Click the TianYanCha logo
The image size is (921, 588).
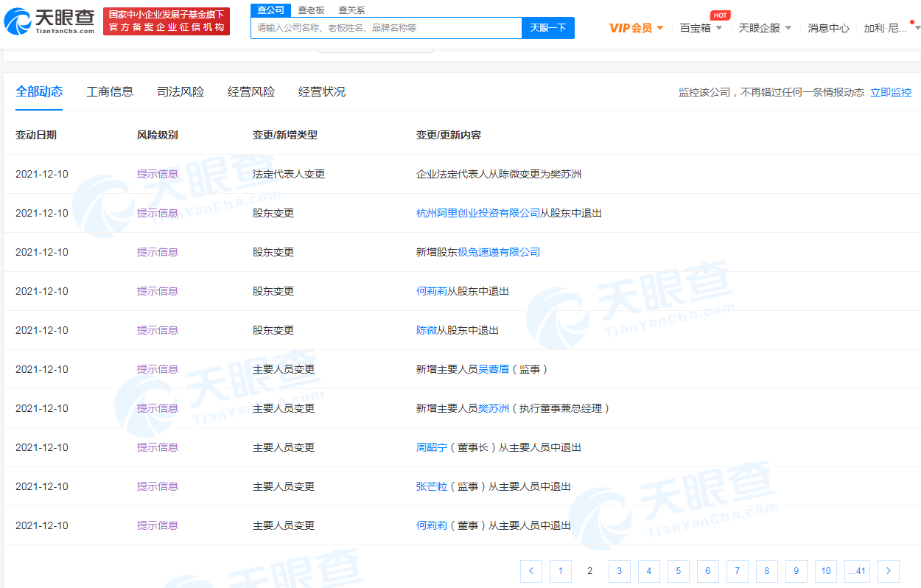49,22
